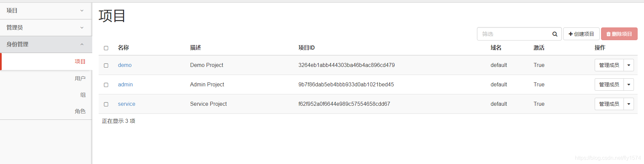Select 角色 in the identity sidebar

80,111
